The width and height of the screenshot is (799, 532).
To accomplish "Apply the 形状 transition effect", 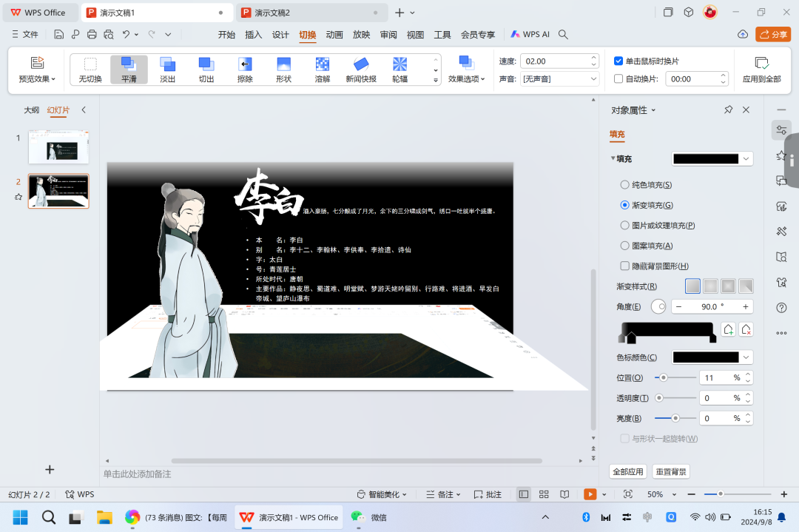I will click(284, 70).
